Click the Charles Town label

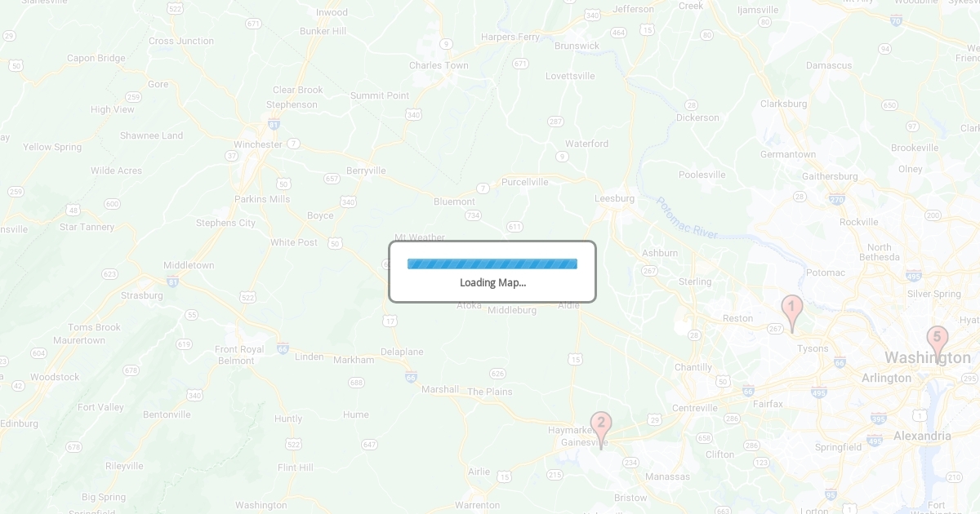[439, 65]
